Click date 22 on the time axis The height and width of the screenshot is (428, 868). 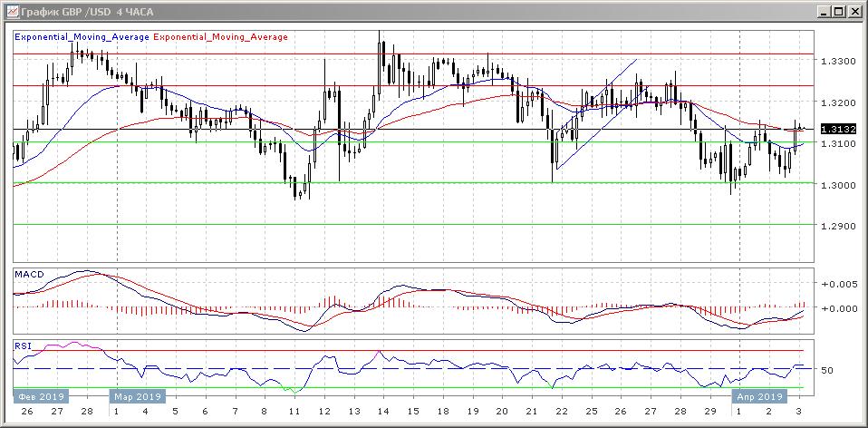pyautogui.click(x=562, y=412)
